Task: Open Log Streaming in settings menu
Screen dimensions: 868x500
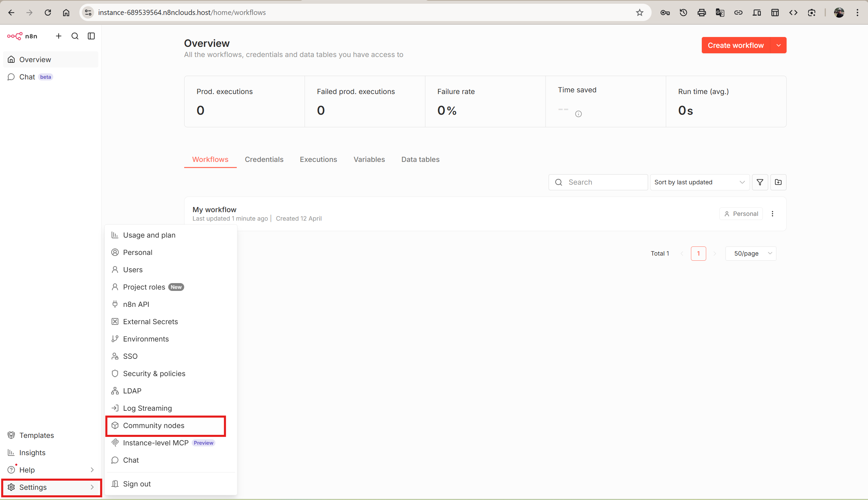Action: pyautogui.click(x=171, y=408)
